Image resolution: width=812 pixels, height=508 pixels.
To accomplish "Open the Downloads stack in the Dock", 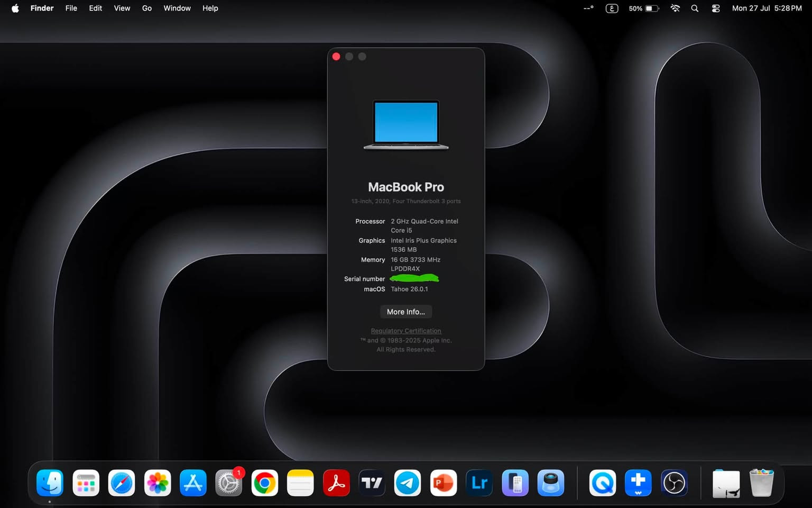I will [726, 483].
